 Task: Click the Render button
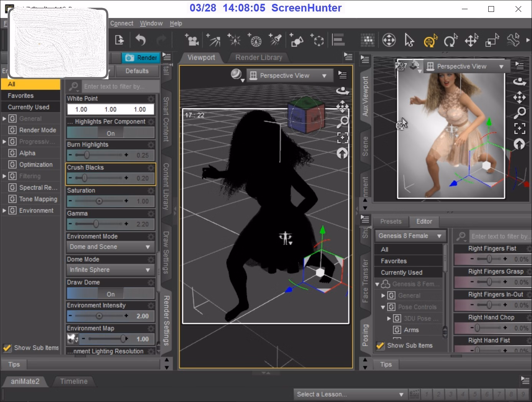pyautogui.click(x=141, y=58)
